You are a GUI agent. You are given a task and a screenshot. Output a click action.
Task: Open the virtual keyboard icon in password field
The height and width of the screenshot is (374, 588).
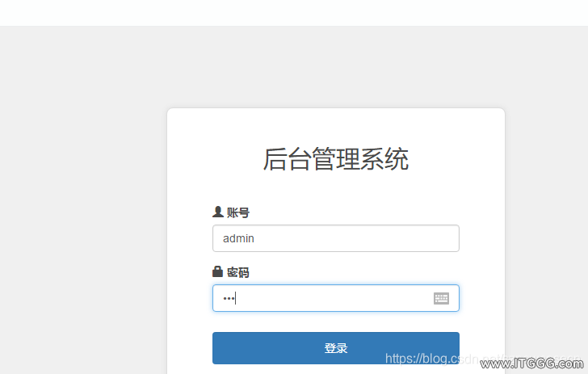coord(441,298)
